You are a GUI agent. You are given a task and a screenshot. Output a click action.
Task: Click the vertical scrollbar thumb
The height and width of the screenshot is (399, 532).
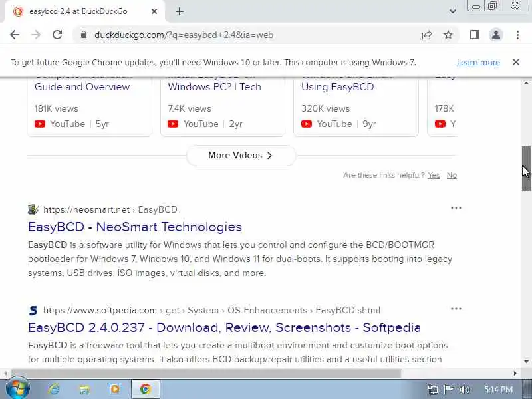tap(526, 168)
